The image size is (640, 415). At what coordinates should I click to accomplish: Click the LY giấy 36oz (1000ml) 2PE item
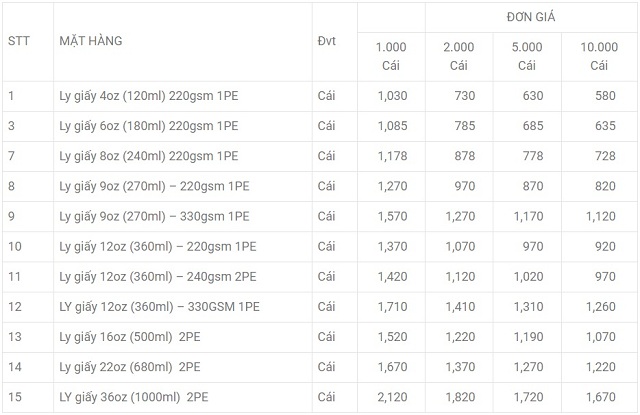[x=133, y=396]
